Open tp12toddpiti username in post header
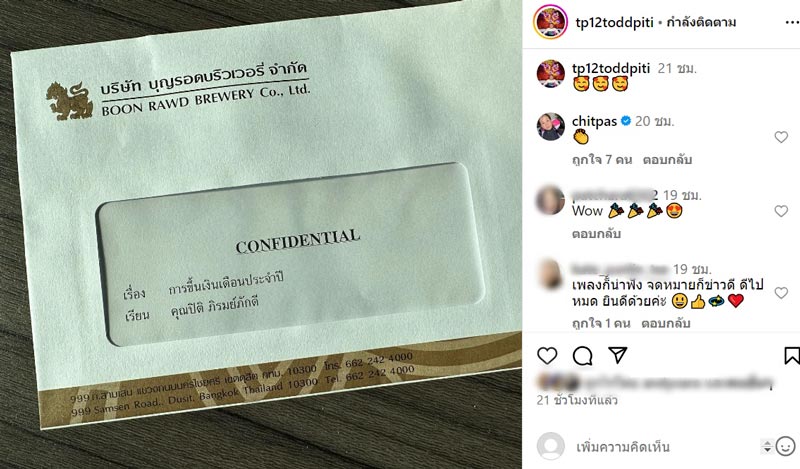The width and height of the screenshot is (800, 469). click(x=614, y=22)
